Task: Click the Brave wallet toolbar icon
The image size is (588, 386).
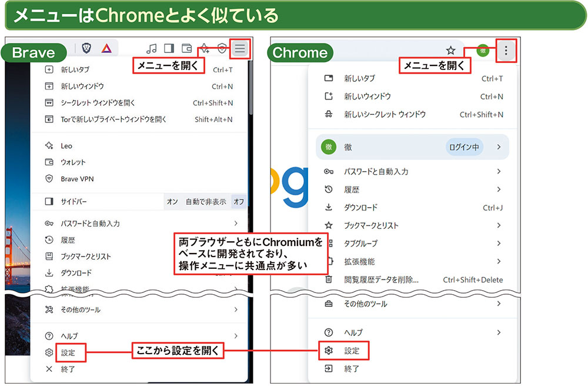Action: (187, 49)
